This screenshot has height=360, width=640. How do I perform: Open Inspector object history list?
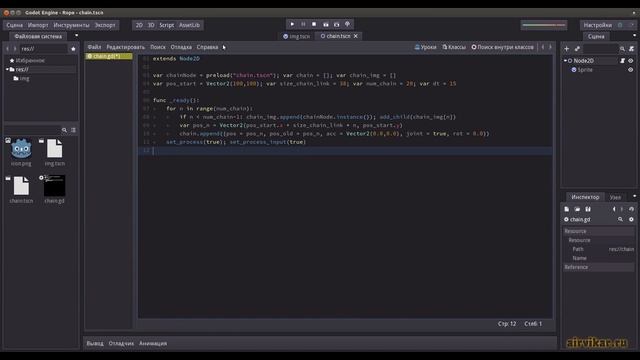coord(631,209)
